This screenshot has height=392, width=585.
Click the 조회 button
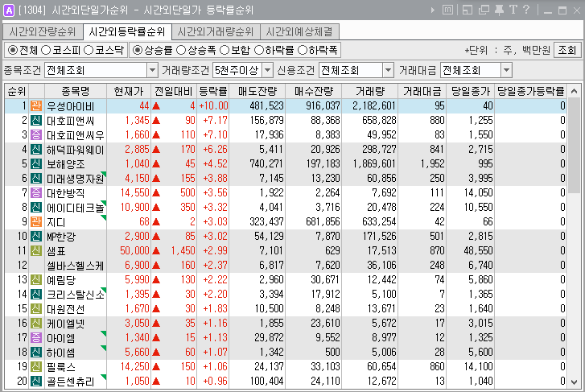click(x=567, y=50)
